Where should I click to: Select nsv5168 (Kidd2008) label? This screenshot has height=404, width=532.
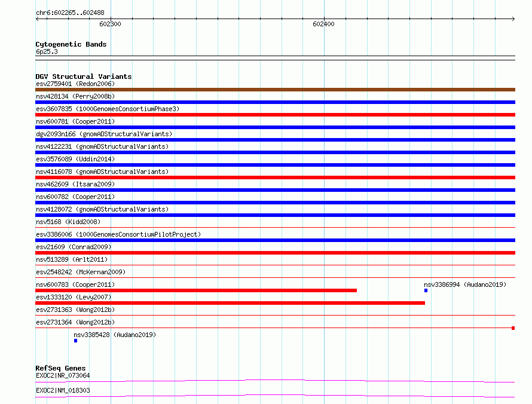[68, 222]
